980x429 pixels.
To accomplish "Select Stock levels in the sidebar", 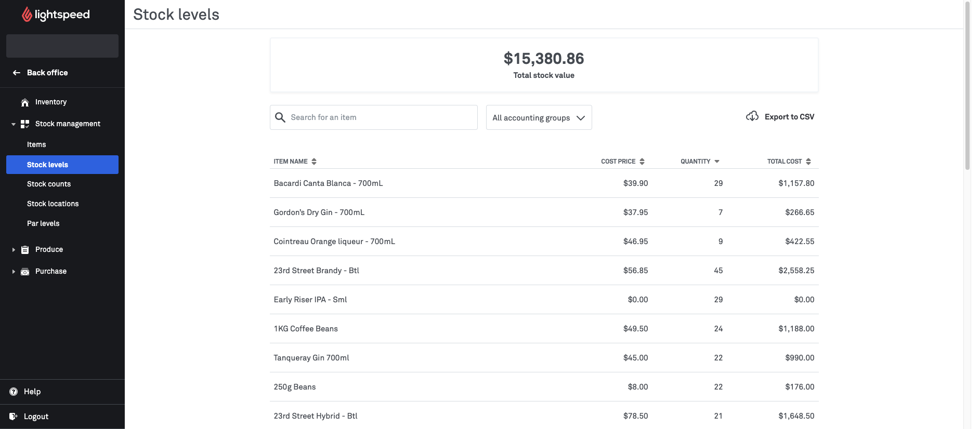I will click(x=62, y=165).
